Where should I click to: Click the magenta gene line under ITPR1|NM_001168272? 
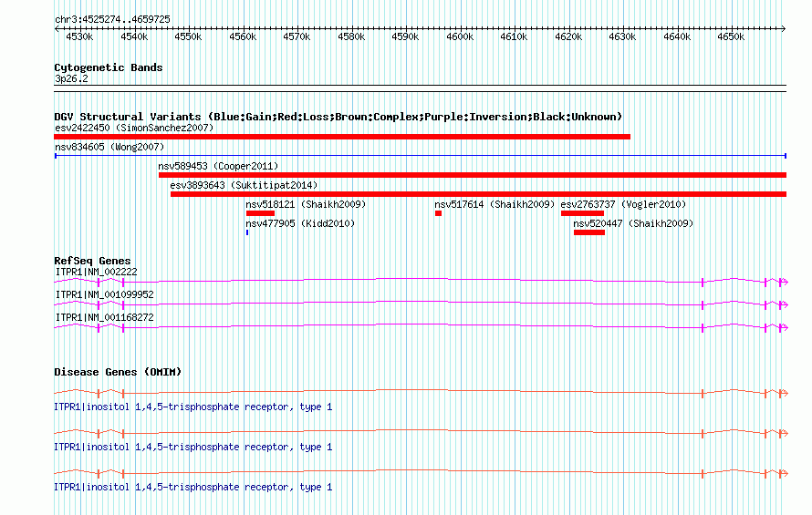(x=421, y=327)
